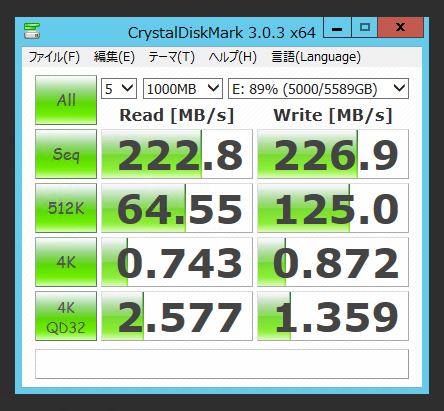Start the 4K QD32 benchmark
Image resolution: width=444 pixels, height=411 pixels.
(66, 316)
